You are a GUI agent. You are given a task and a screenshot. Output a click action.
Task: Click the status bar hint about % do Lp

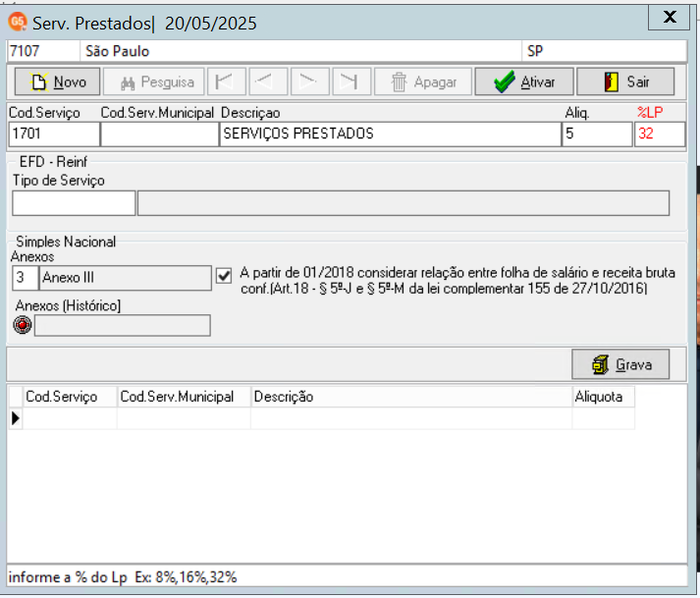tap(123, 577)
